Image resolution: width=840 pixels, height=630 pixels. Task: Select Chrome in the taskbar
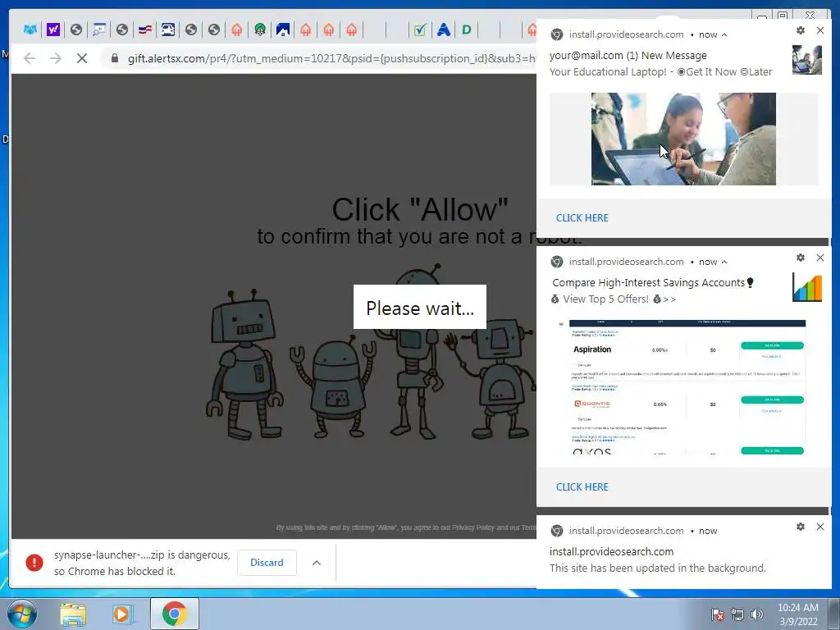pyautogui.click(x=175, y=614)
